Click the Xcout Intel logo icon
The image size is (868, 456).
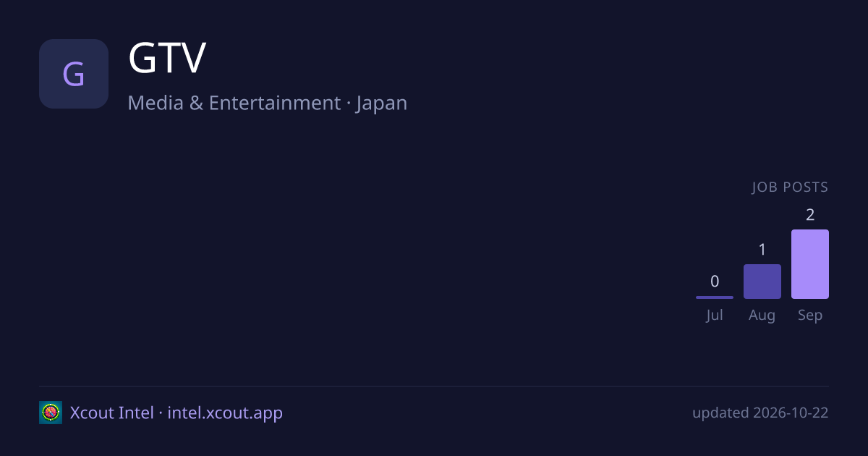[x=51, y=413]
